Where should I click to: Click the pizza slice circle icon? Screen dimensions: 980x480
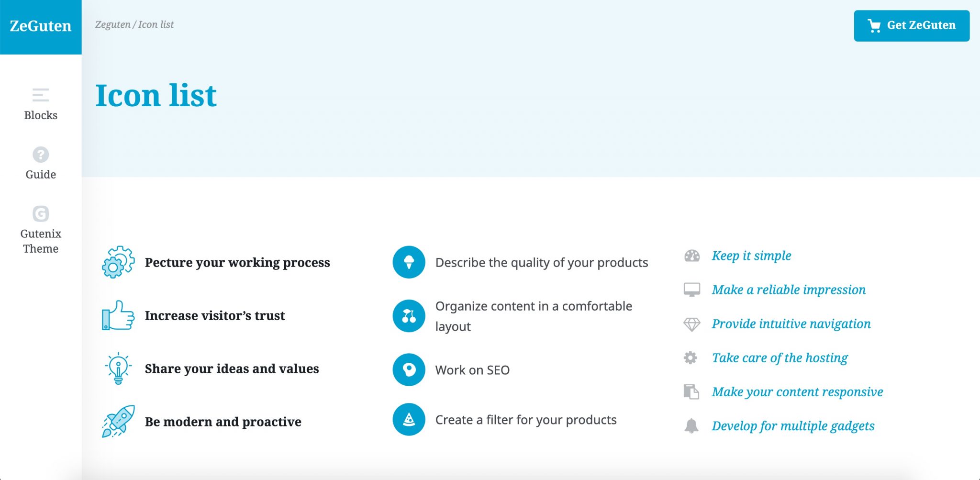[409, 420]
